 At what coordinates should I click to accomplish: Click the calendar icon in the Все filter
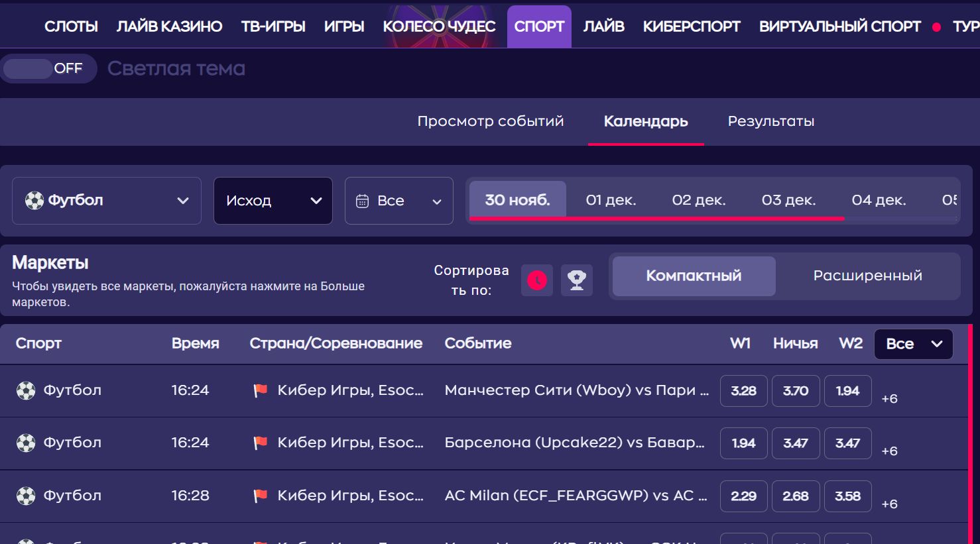[x=362, y=201]
